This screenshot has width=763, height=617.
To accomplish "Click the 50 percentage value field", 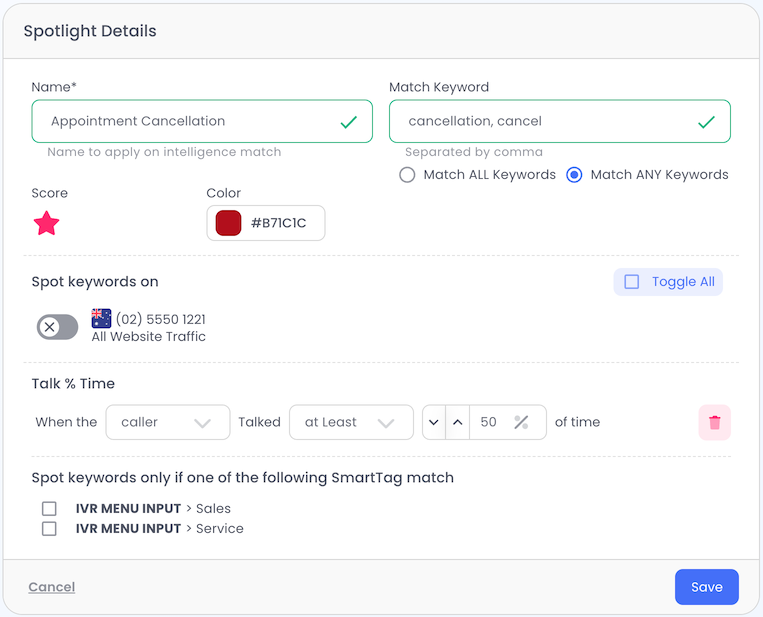I will [489, 422].
